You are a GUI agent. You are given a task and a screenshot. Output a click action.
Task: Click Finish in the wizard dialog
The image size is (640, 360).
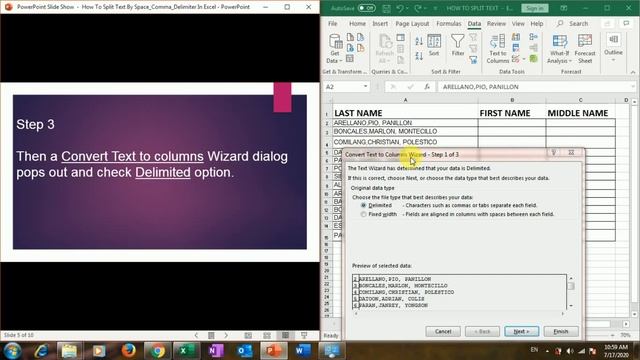[x=561, y=331]
